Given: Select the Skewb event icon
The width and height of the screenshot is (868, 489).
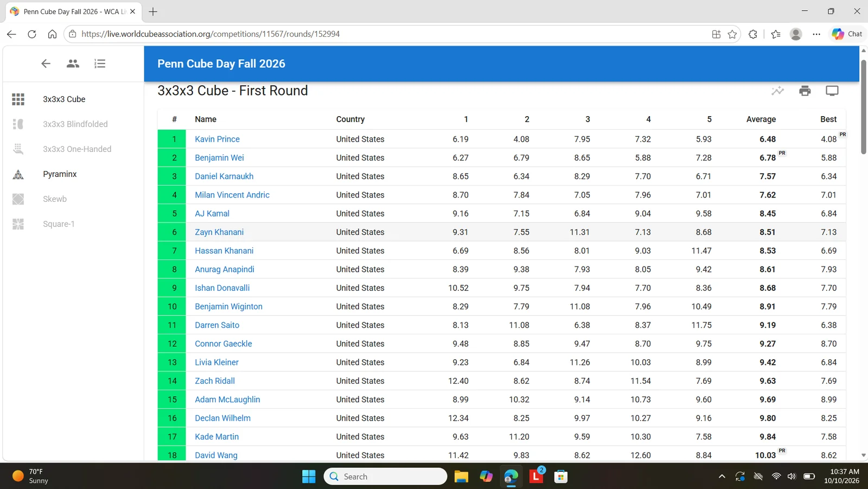Looking at the screenshot, I should (18, 199).
